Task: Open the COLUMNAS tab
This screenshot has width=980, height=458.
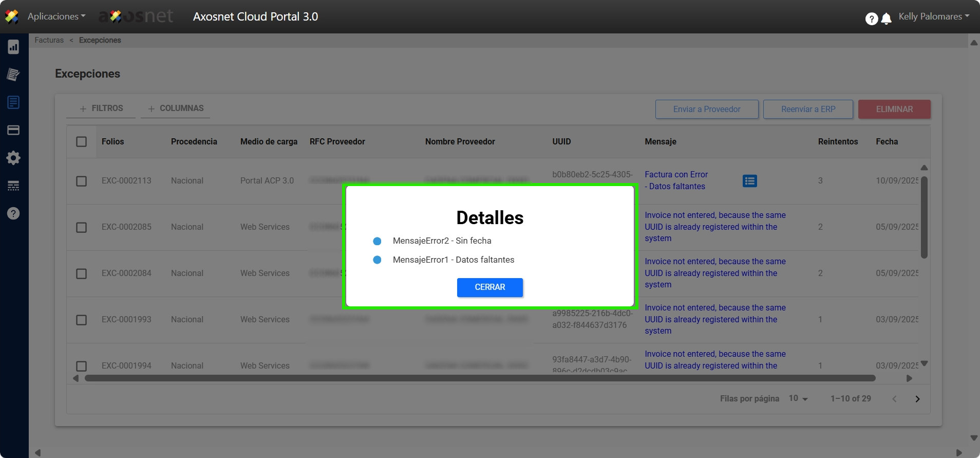Action: (176, 108)
